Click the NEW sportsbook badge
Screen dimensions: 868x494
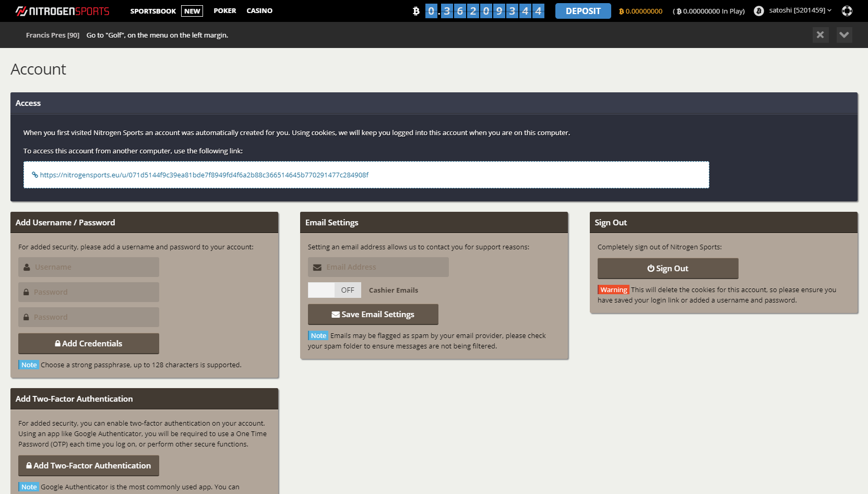click(x=192, y=11)
